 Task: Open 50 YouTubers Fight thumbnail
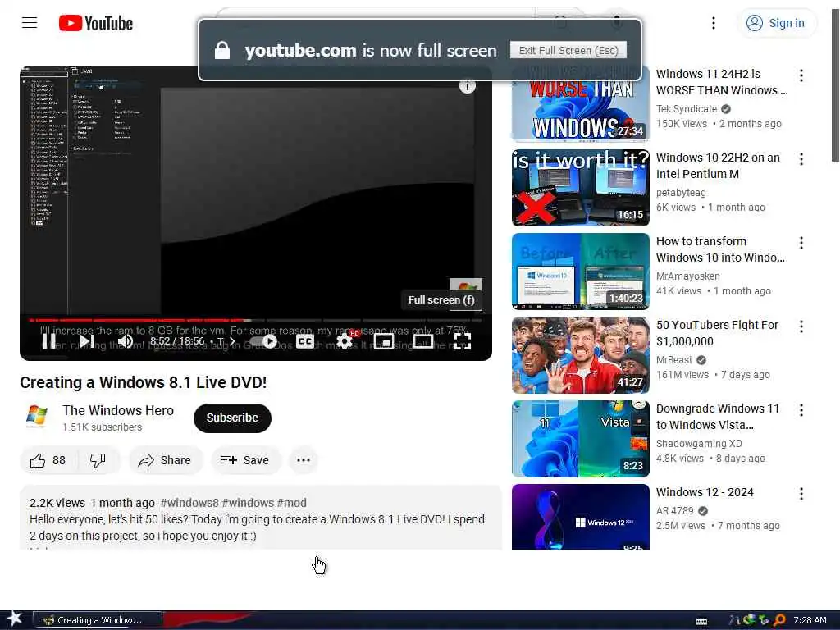[580, 355]
